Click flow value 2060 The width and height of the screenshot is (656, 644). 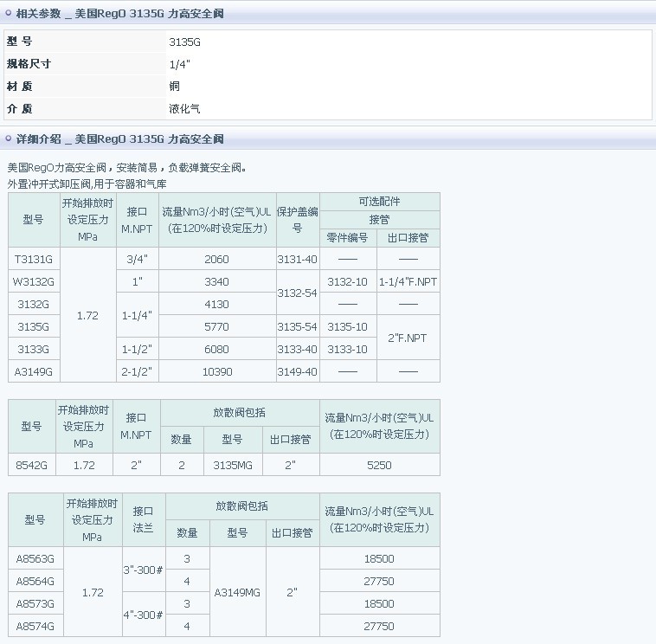click(x=217, y=259)
